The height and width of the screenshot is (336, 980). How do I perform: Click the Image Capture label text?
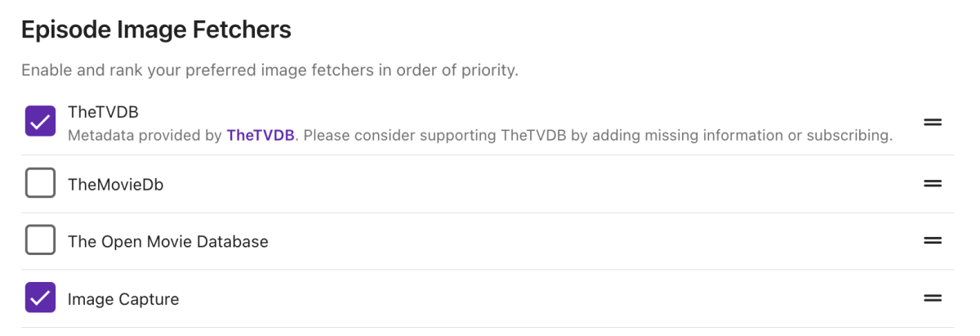pyautogui.click(x=122, y=299)
